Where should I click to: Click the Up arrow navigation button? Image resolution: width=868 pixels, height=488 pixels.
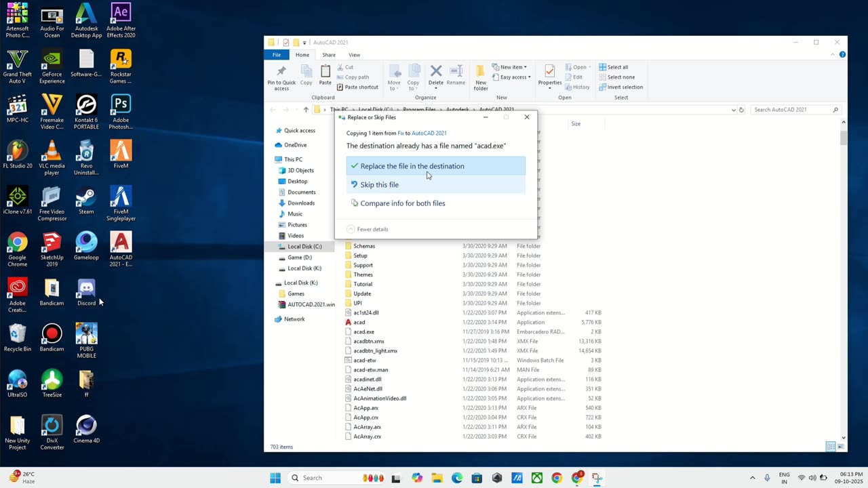pos(306,110)
